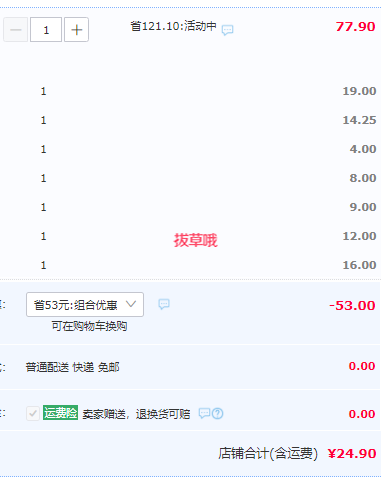Select the green 运费险 badge
391x480 pixels.
[60, 413]
